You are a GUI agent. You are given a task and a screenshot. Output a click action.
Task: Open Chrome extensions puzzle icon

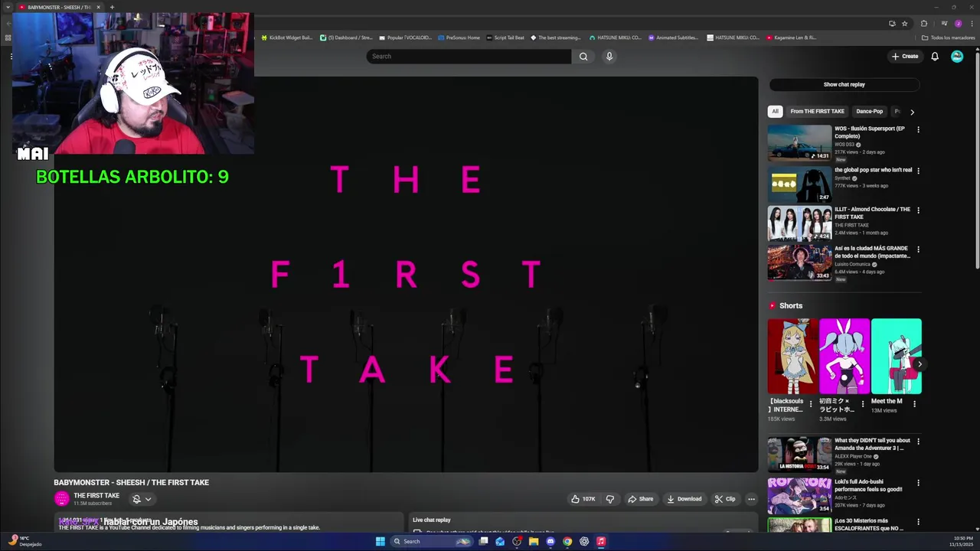click(x=924, y=24)
